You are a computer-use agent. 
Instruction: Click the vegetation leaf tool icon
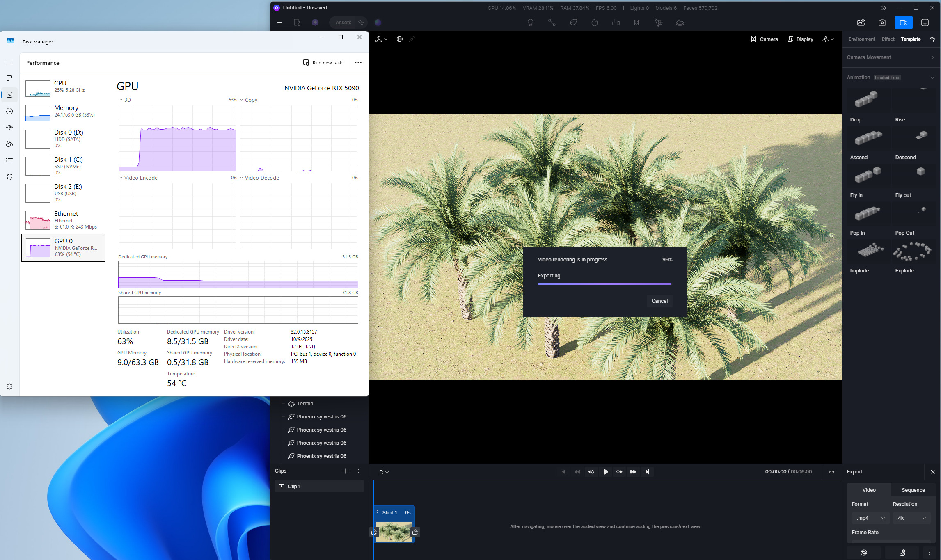pyautogui.click(x=573, y=23)
